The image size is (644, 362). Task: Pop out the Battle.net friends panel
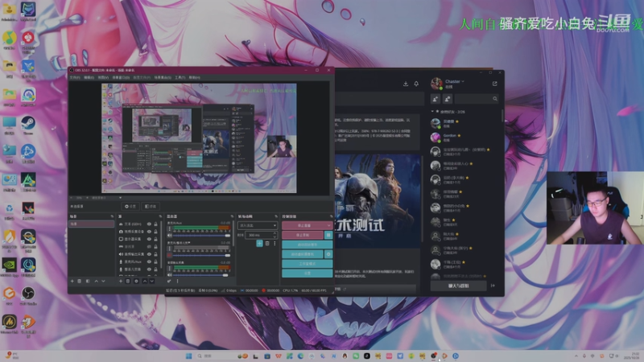click(494, 84)
